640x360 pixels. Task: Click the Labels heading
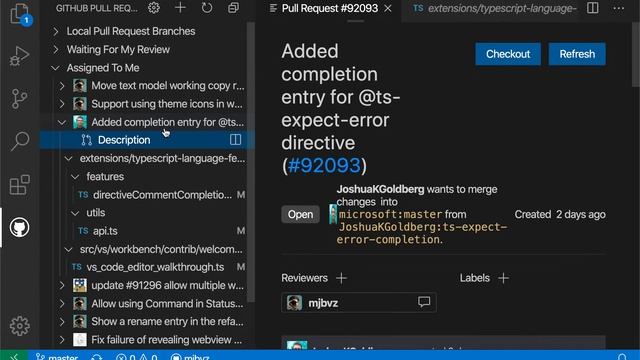point(474,278)
